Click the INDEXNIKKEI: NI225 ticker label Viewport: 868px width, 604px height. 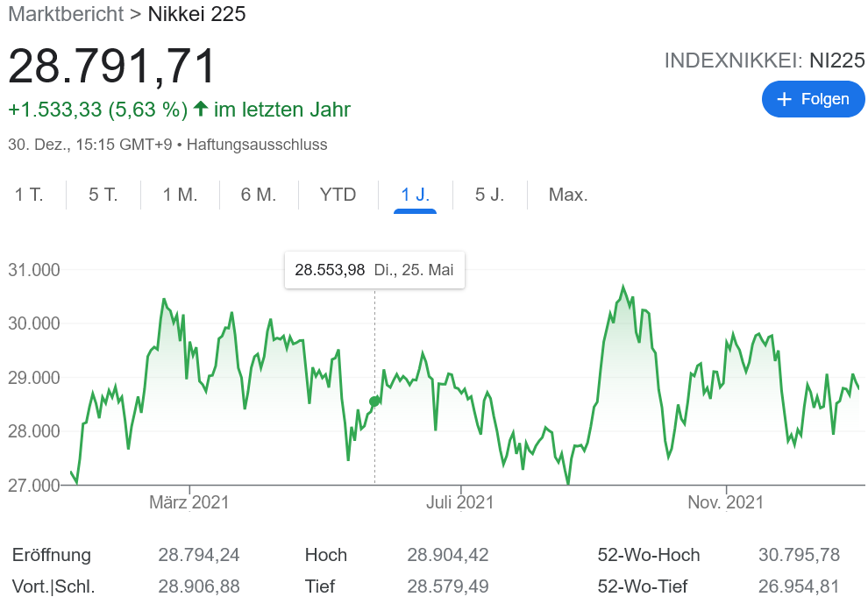click(765, 60)
